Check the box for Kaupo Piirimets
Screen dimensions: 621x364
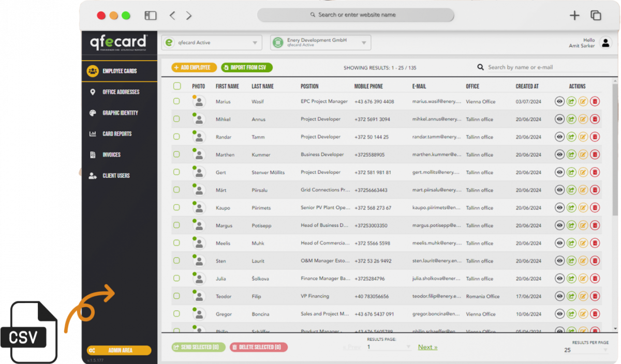pos(176,207)
